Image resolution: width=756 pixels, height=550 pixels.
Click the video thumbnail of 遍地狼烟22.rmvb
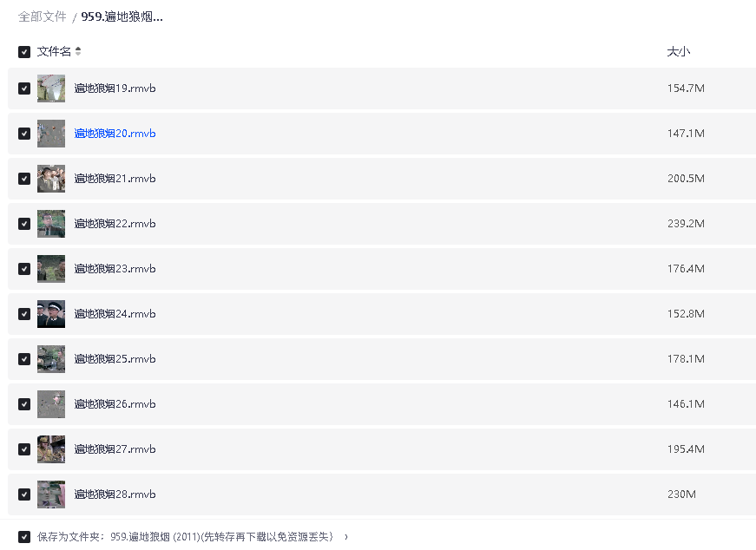(51, 224)
